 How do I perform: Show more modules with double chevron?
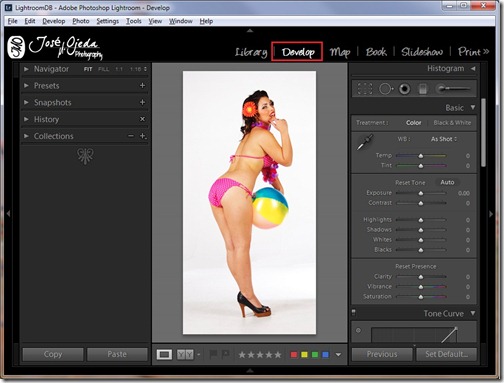[486, 52]
